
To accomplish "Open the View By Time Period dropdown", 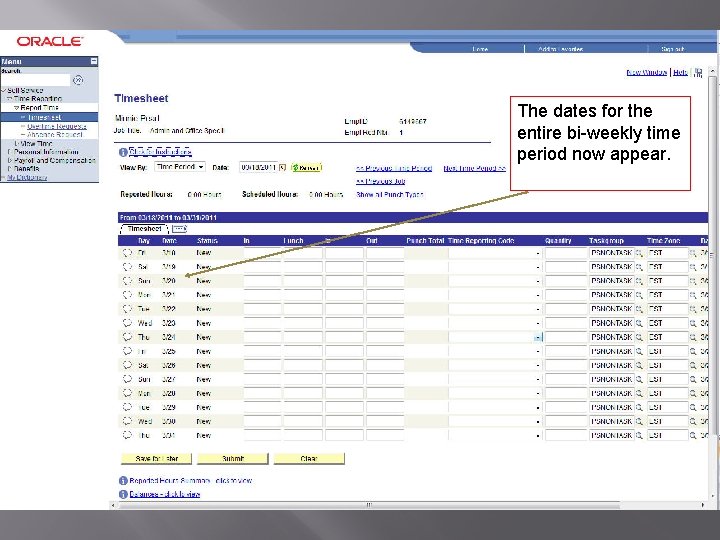I will [x=180, y=167].
